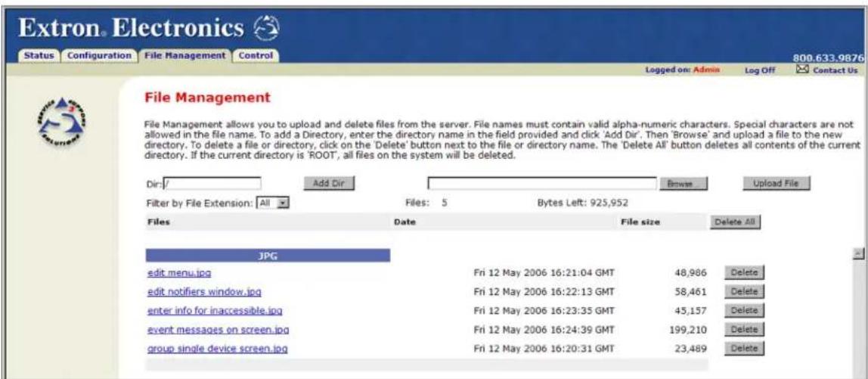This screenshot has height=379, width=868.
Task: Click the file size value 48,986
Action: [692, 273]
